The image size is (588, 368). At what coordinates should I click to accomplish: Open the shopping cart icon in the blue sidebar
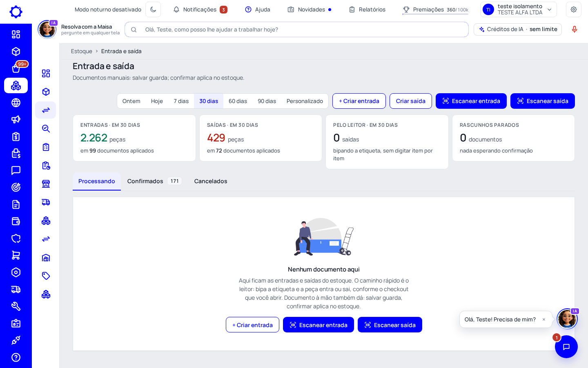(x=16, y=255)
